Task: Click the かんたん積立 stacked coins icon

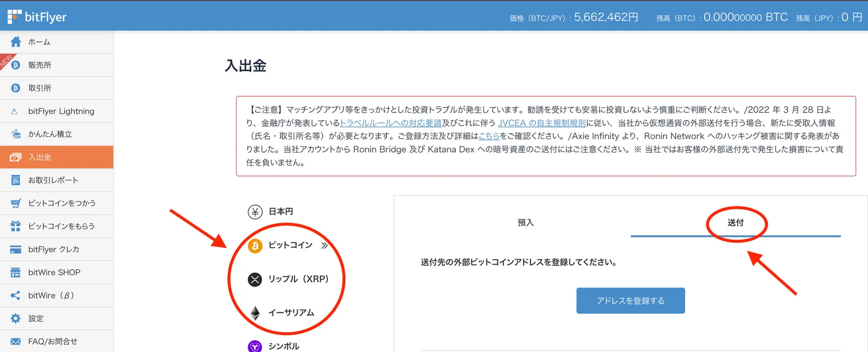Action: pos(16,134)
